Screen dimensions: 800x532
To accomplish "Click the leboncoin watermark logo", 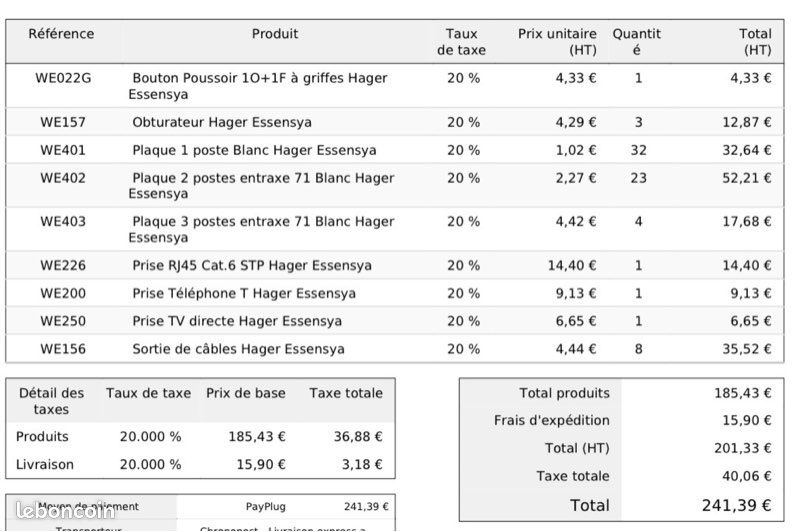I will click(65, 511).
